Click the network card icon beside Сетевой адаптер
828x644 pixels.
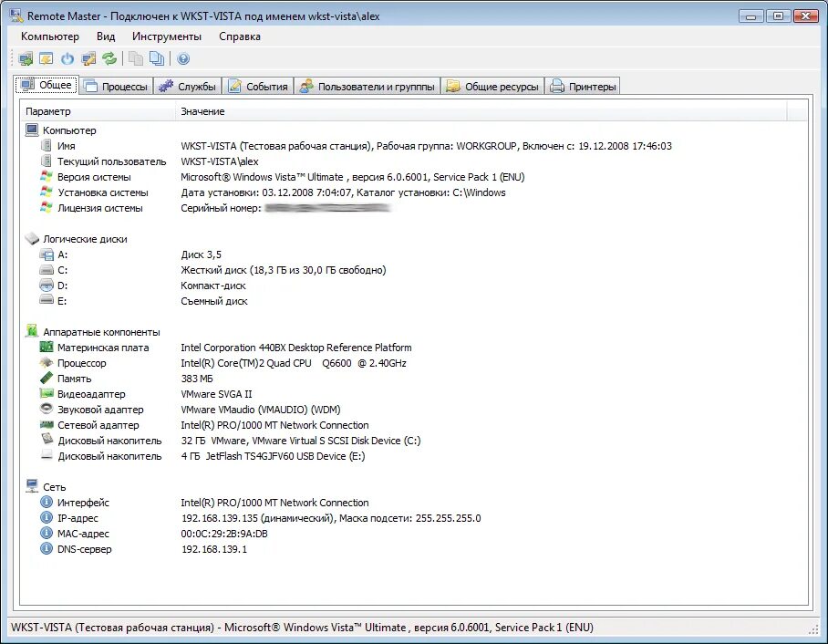(47, 425)
